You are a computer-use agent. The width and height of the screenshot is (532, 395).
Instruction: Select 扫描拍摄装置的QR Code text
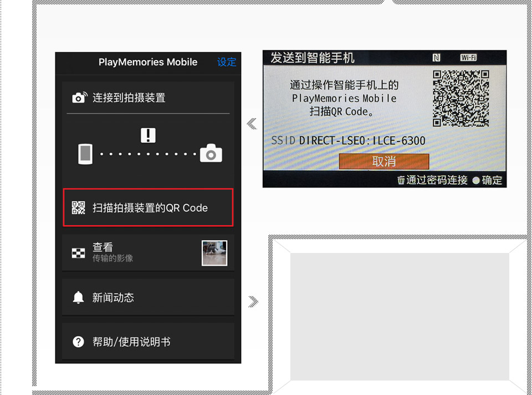point(150,208)
